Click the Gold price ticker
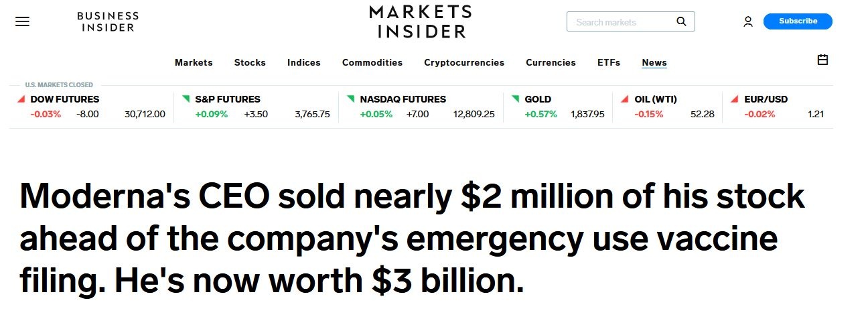Viewport: 868px width, 325px height. (x=538, y=99)
